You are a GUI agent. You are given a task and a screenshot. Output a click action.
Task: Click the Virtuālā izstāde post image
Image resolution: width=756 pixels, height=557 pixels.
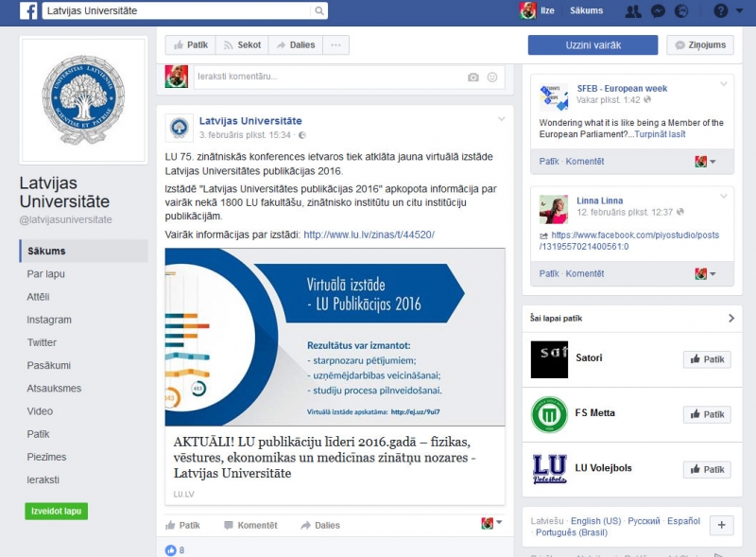(335, 337)
